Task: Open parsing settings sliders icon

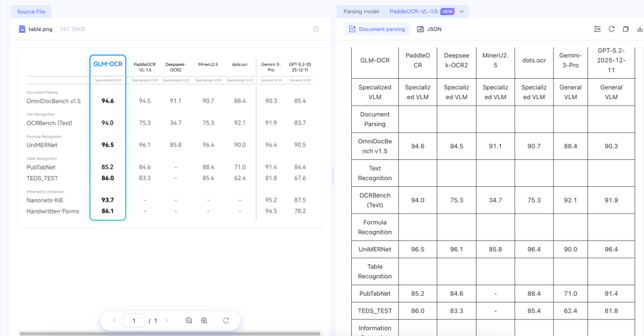Action: pos(597,29)
